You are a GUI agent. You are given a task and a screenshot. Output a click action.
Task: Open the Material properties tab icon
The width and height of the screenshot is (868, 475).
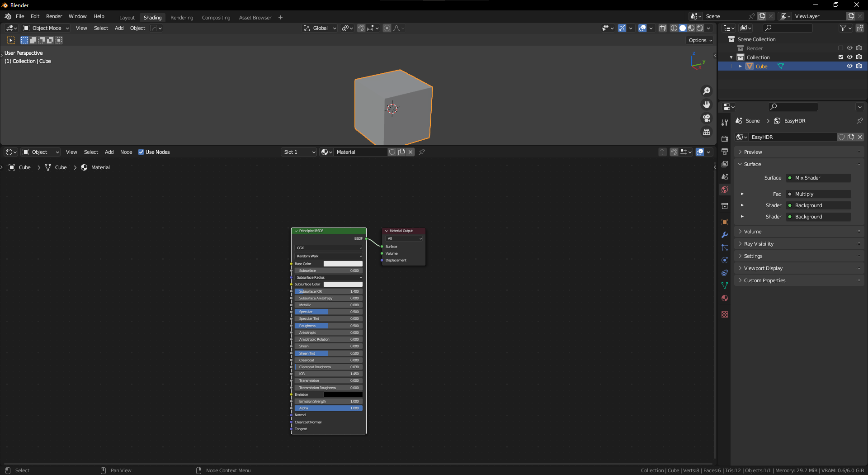[725, 298]
